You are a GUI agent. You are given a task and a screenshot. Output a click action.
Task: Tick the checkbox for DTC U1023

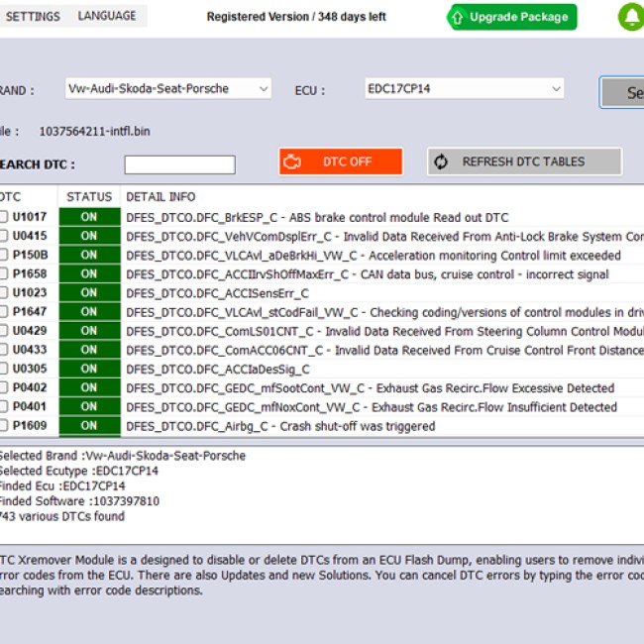coord(3,292)
